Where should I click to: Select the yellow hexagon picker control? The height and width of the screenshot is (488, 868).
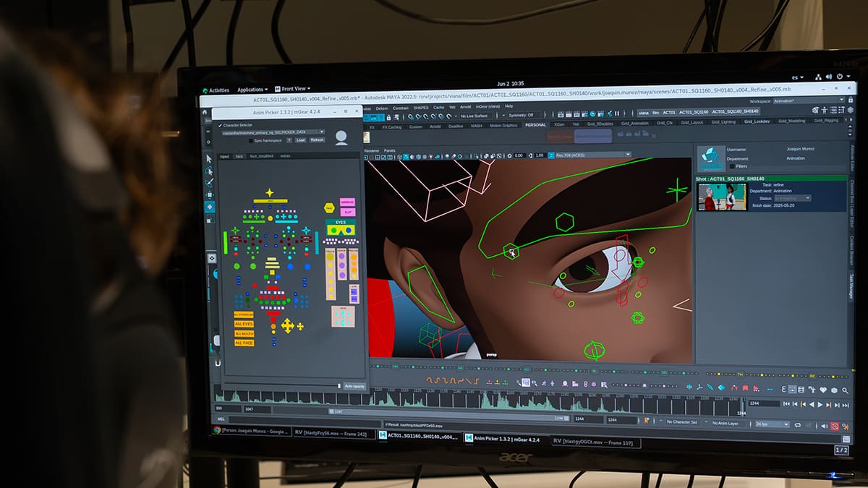pos(329,208)
